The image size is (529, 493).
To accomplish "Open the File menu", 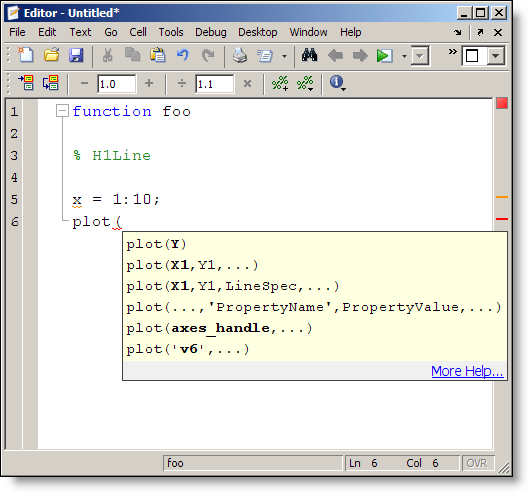I will click(x=17, y=32).
